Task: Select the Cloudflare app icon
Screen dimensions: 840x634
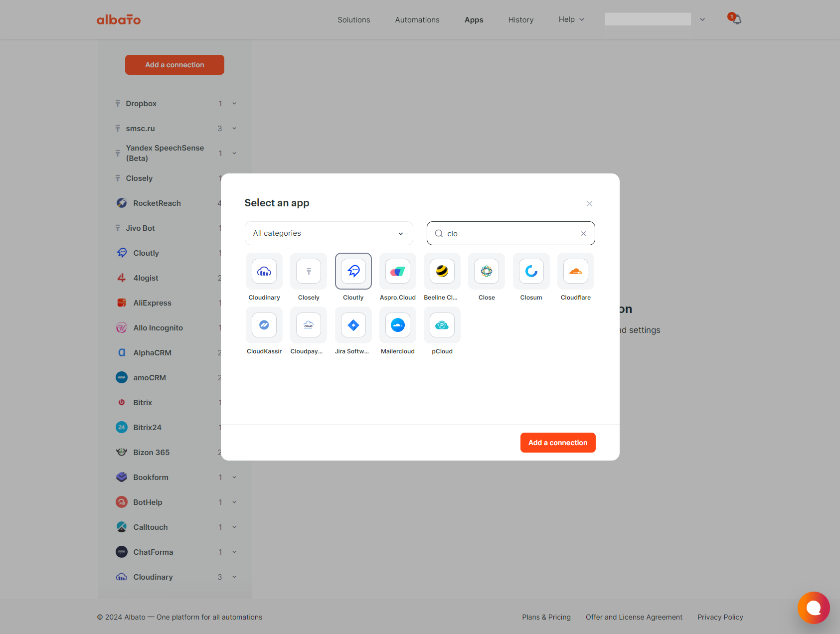Action: pyautogui.click(x=576, y=271)
